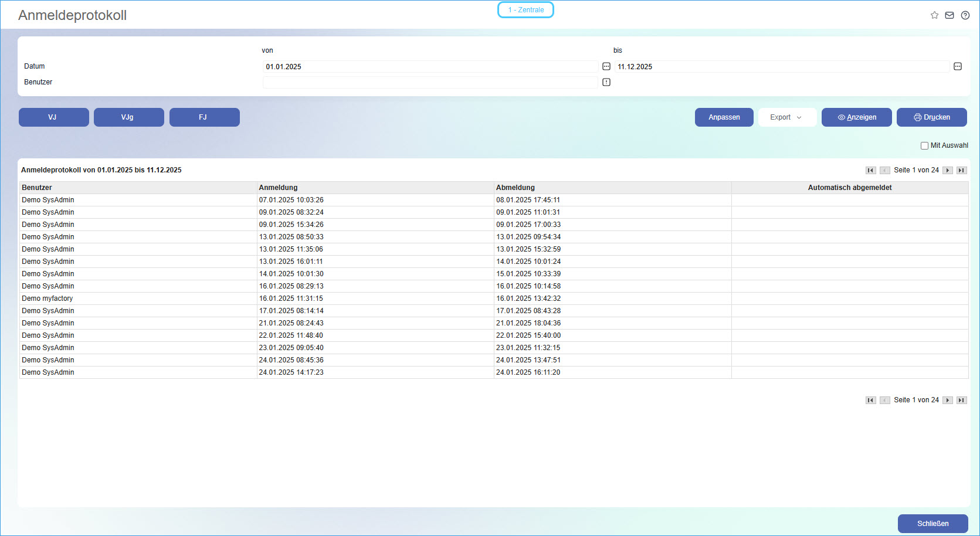Open date picker for 'bis' date
Screen dimensions: 980x536
pyautogui.click(x=958, y=67)
